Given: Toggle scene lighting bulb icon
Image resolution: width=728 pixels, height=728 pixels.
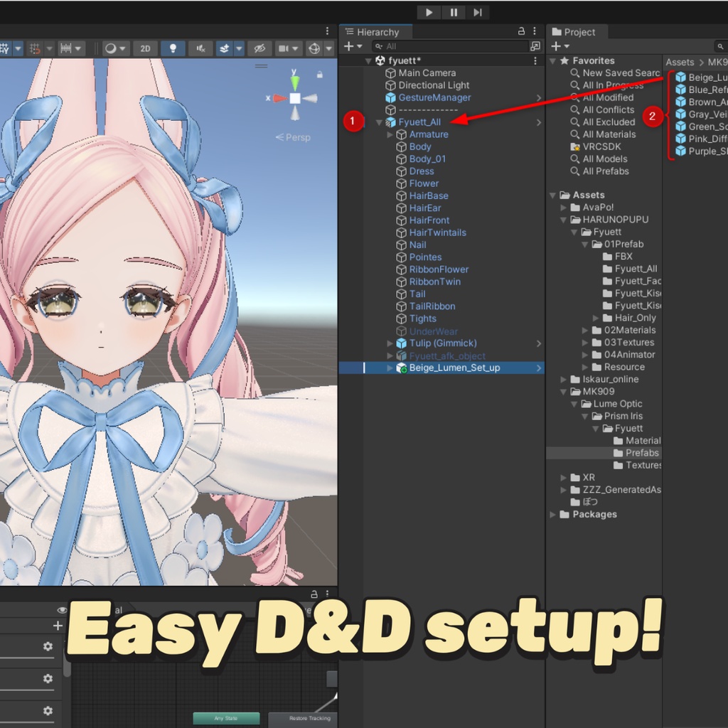Looking at the screenshot, I should coord(173,48).
